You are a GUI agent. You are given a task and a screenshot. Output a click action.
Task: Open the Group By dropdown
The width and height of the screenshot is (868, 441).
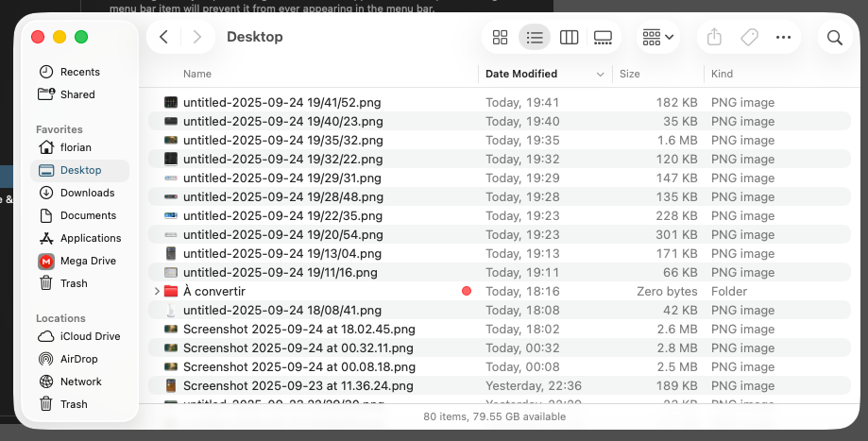pyautogui.click(x=657, y=38)
